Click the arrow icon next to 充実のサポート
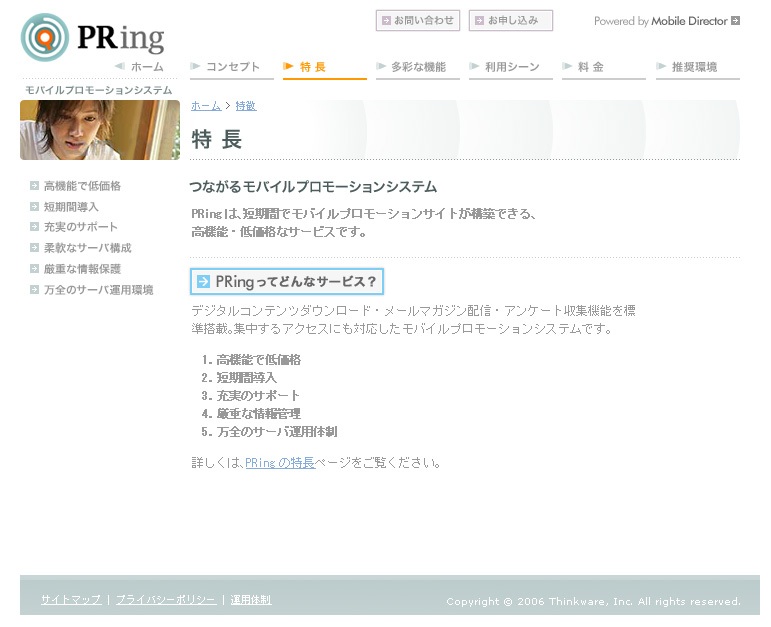 35,227
